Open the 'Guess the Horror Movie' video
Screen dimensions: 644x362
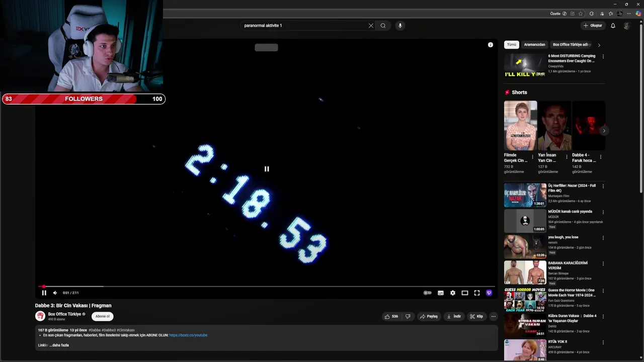coord(525,300)
